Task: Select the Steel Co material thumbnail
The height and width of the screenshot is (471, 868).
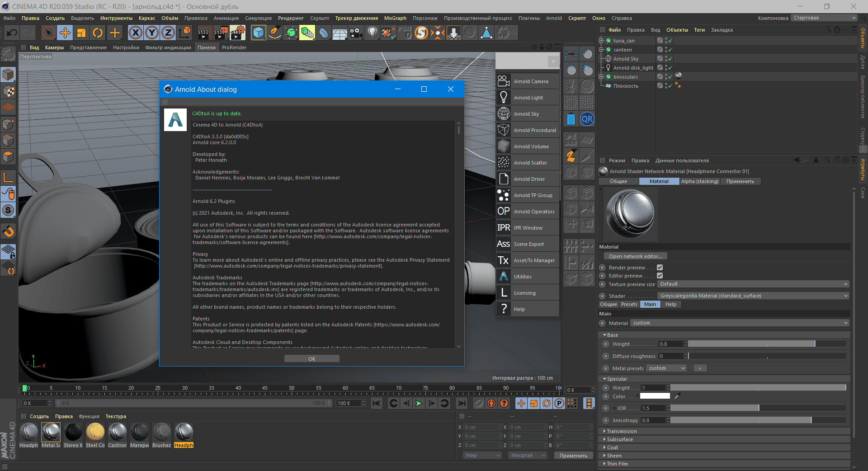Action: coord(95,435)
